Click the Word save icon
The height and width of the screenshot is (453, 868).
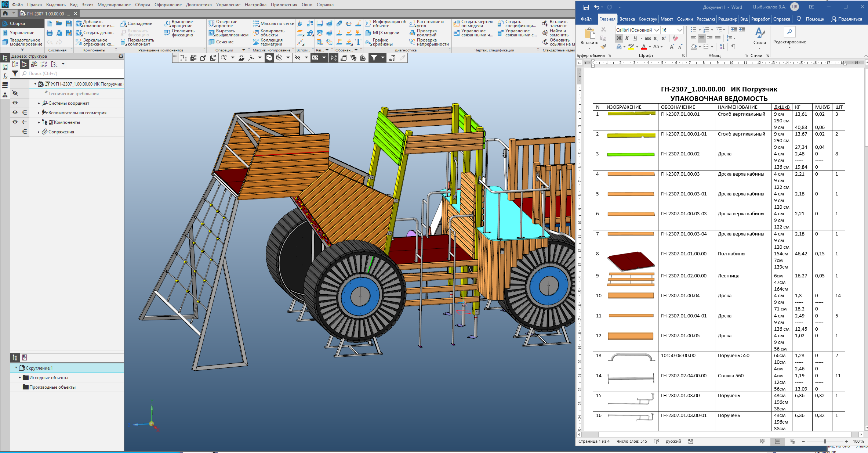pyautogui.click(x=586, y=7)
